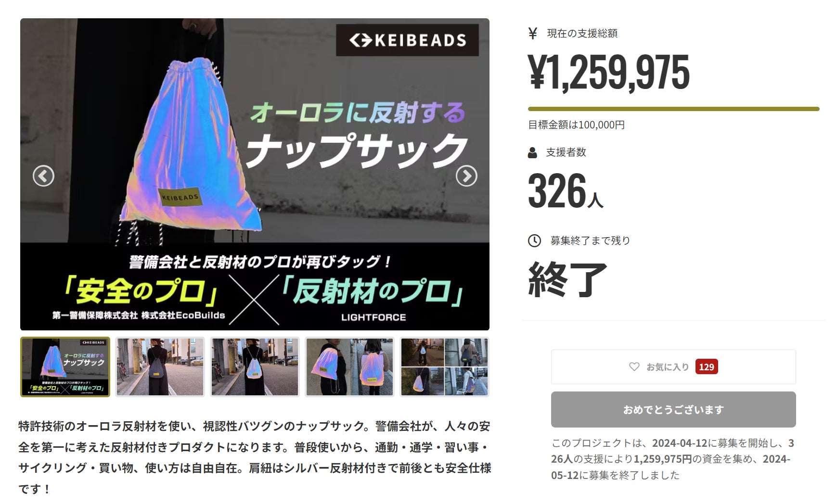The width and height of the screenshot is (837, 504).
Task: Click the ¥1,259,975 total amount
Action: point(609,73)
